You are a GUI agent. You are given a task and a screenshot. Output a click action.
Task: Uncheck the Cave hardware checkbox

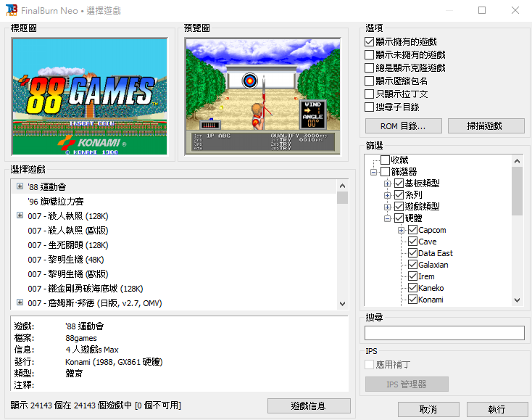pos(412,241)
